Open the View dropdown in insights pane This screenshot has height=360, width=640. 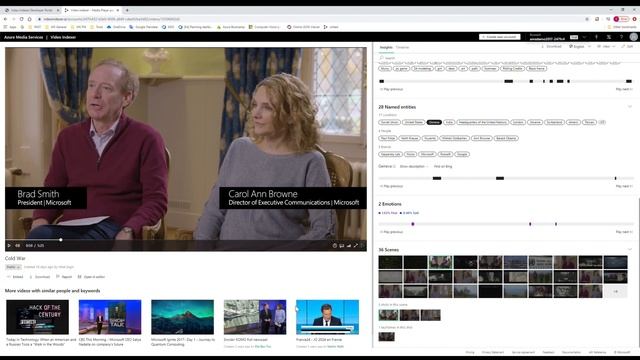606,47
